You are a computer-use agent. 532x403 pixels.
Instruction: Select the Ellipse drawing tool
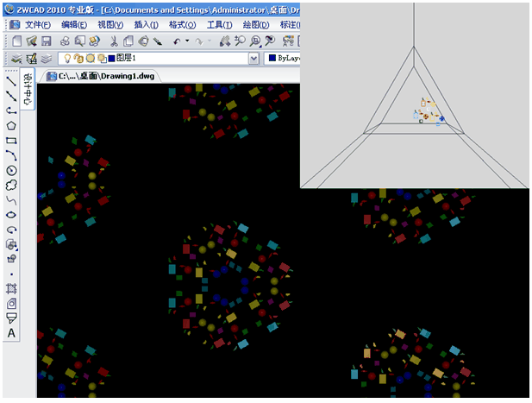point(11,214)
